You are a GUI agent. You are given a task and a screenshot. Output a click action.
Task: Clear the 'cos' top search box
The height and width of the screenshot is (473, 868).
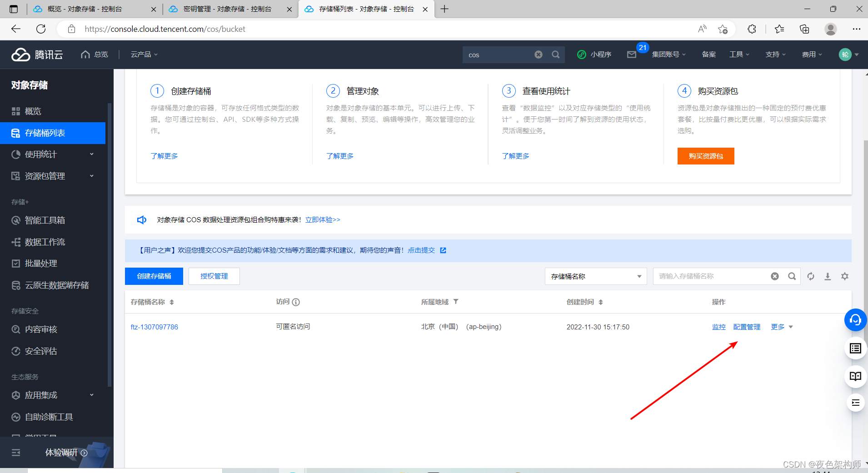(x=538, y=55)
